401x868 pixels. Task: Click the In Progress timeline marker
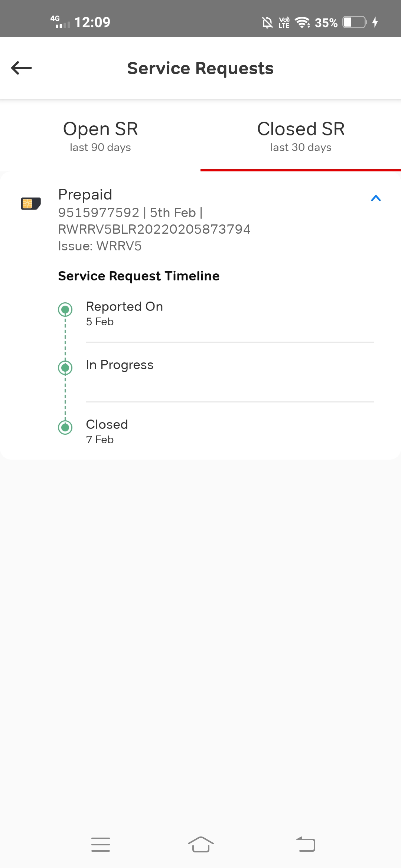pyautogui.click(x=65, y=368)
